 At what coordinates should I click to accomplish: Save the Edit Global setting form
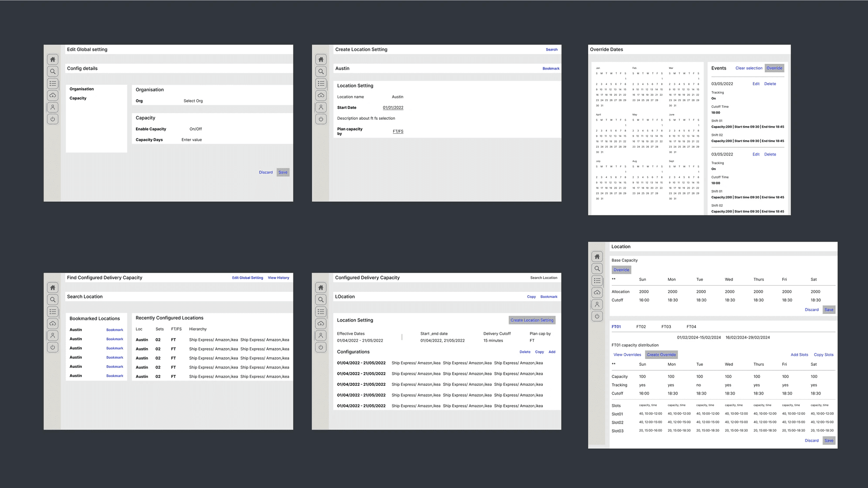283,173
